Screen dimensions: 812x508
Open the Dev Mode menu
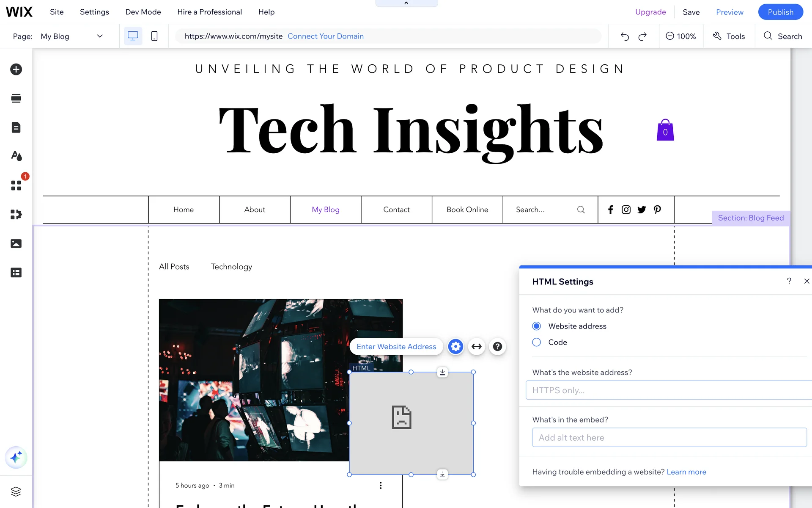point(143,12)
